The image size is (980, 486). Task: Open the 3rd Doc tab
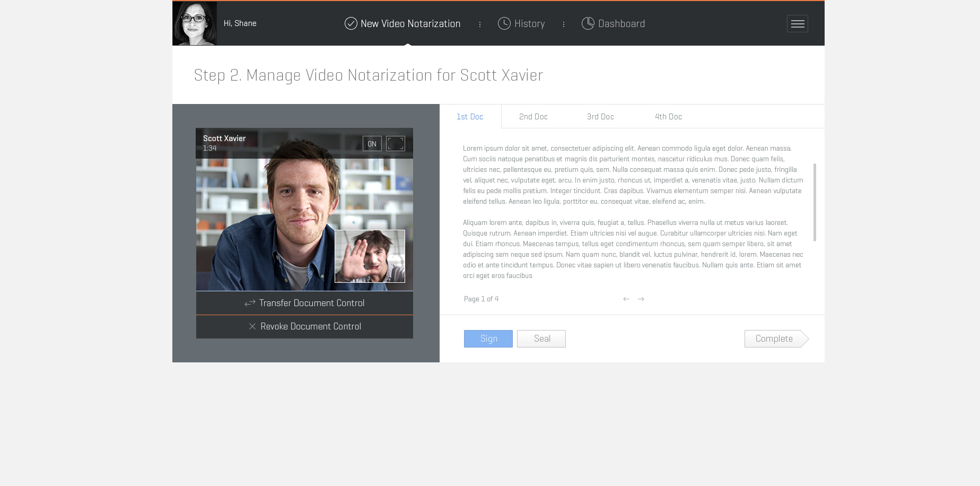600,117
